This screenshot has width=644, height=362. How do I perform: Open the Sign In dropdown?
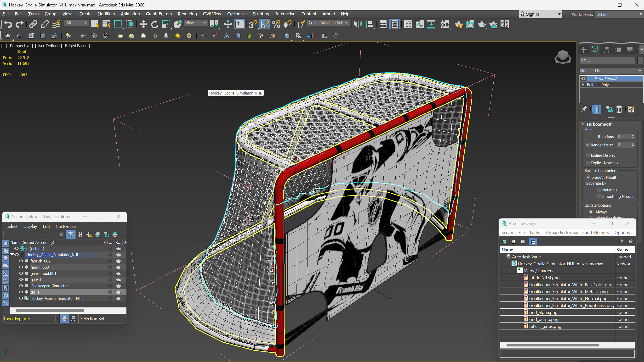coord(541,14)
